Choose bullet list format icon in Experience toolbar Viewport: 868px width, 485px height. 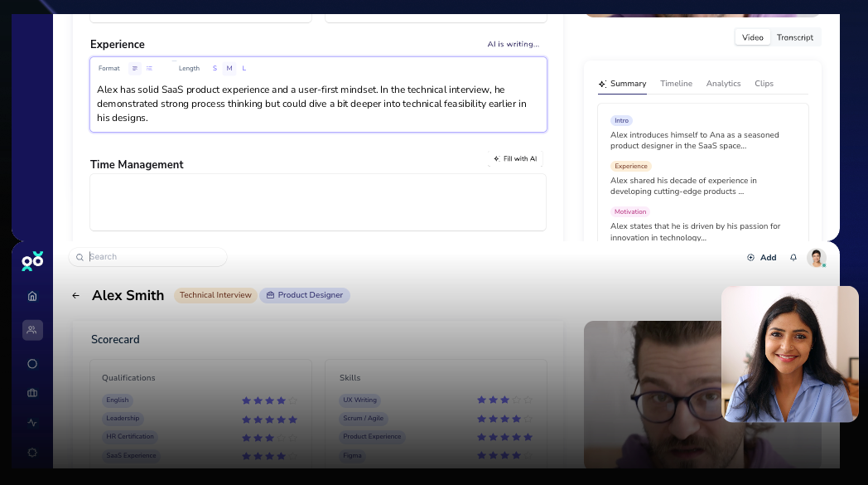coord(149,68)
